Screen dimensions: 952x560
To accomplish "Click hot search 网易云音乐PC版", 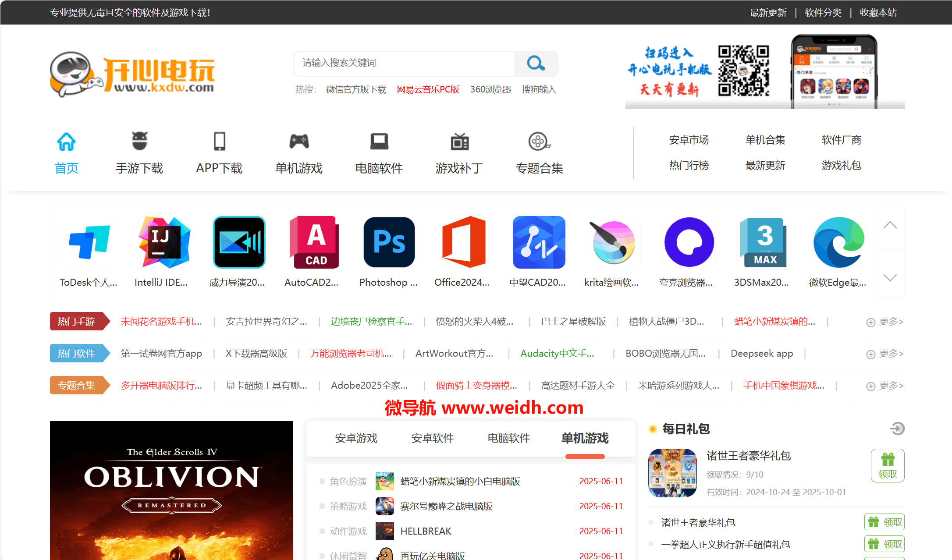I will click(428, 89).
